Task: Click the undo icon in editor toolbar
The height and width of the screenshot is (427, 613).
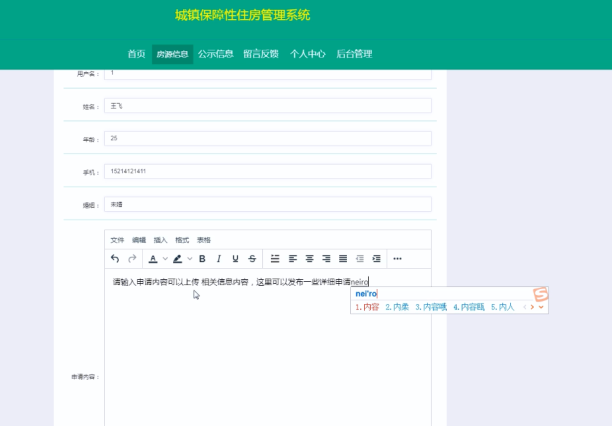Action: [x=115, y=259]
